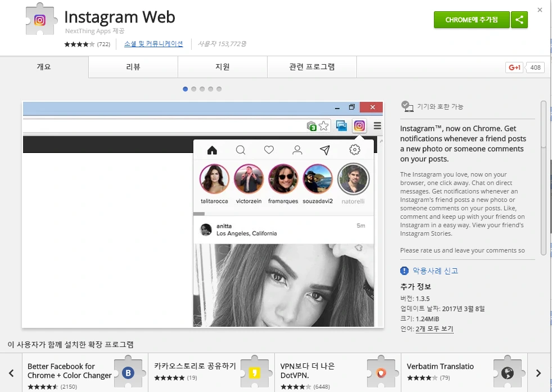Show previous related extensions with left arrow
This screenshot has width=552, height=392.
tap(11, 373)
